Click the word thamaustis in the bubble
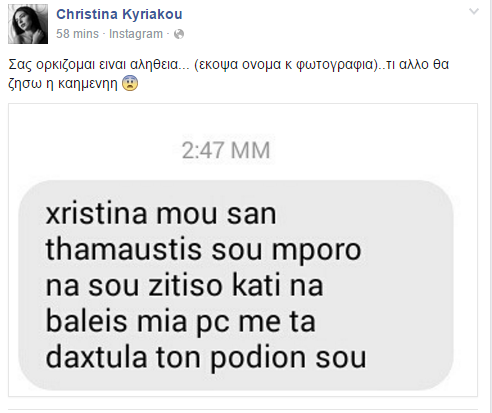Viewport: 492px width, 413px height. tap(124, 250)
